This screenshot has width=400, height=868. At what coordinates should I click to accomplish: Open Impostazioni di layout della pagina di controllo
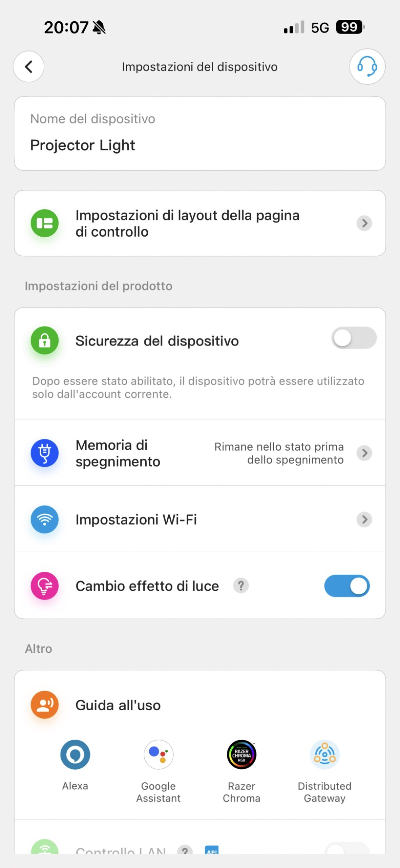(x=187, y=223)
